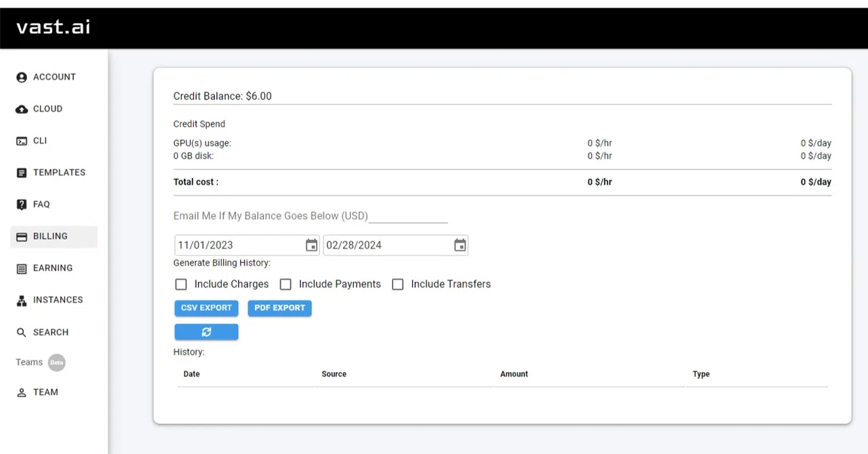
Task: Click the Templates document icon
Action: pos(21,173)
